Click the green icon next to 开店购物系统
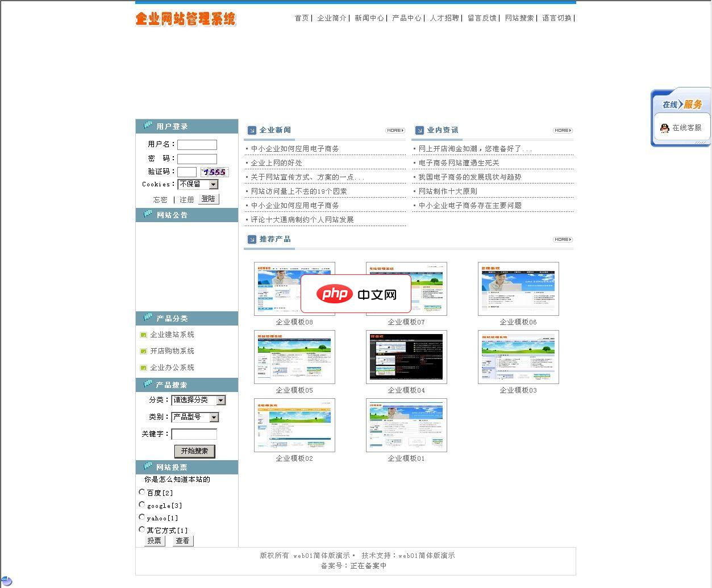Screen dimensions: 712x588 click(143, 351)
